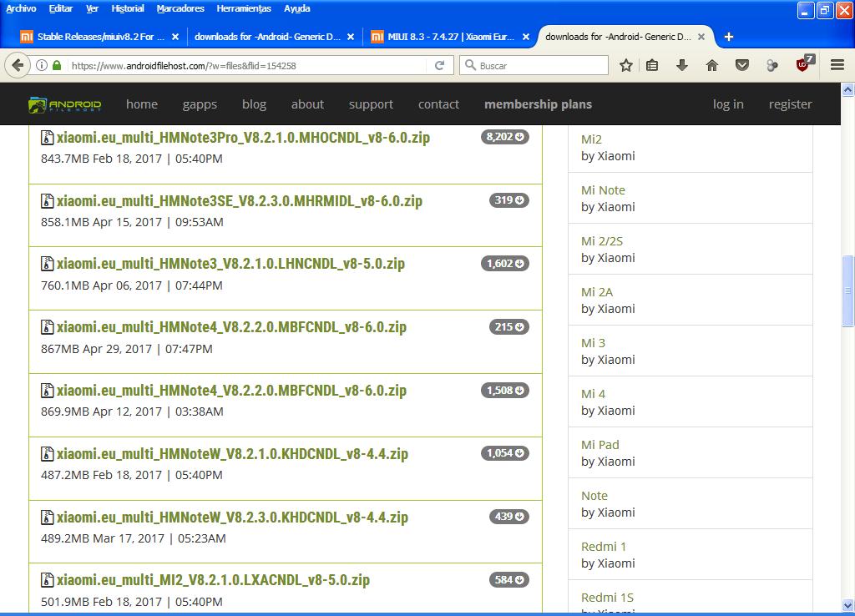The height and width of the screenshot is (616, 855).
Task: Click the uBlock Origin shield icon
Action: coord(804,64)
